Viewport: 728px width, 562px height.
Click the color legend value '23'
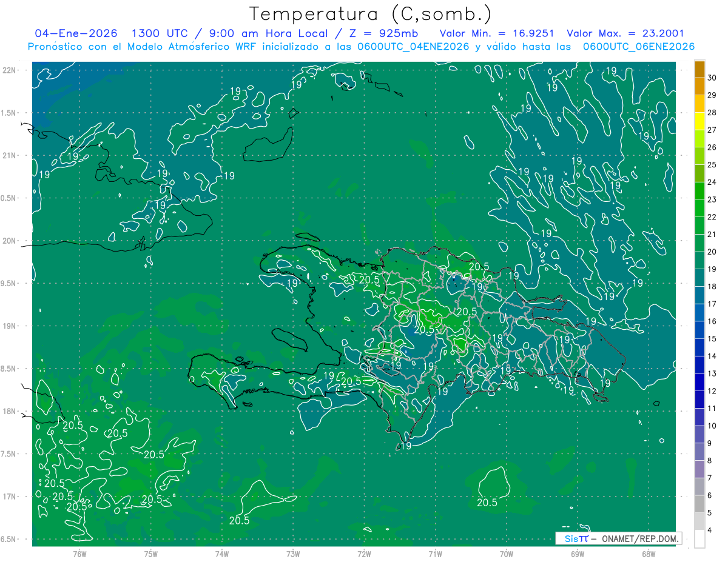point(712,199)
